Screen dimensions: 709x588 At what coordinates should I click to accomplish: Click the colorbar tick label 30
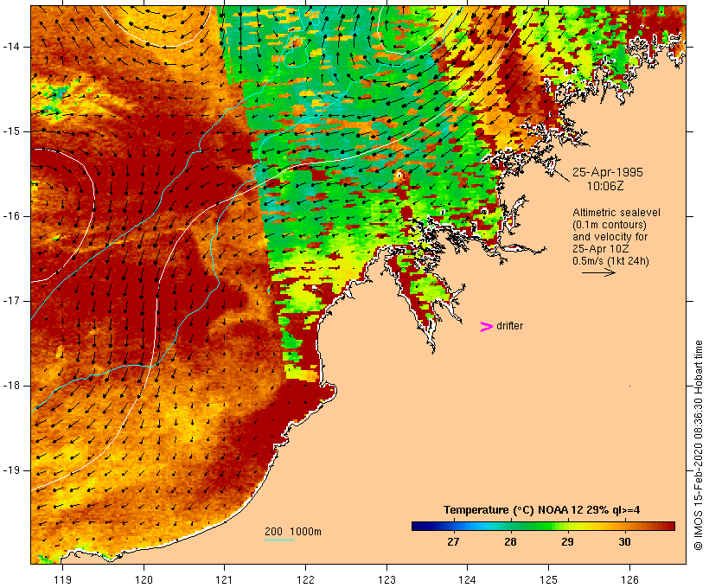[x=624, y=541]
